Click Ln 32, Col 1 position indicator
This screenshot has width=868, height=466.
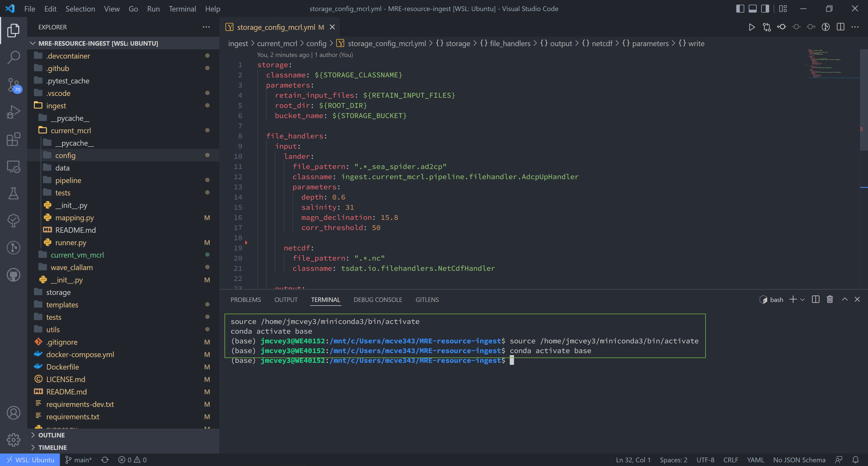pos(633,460)
